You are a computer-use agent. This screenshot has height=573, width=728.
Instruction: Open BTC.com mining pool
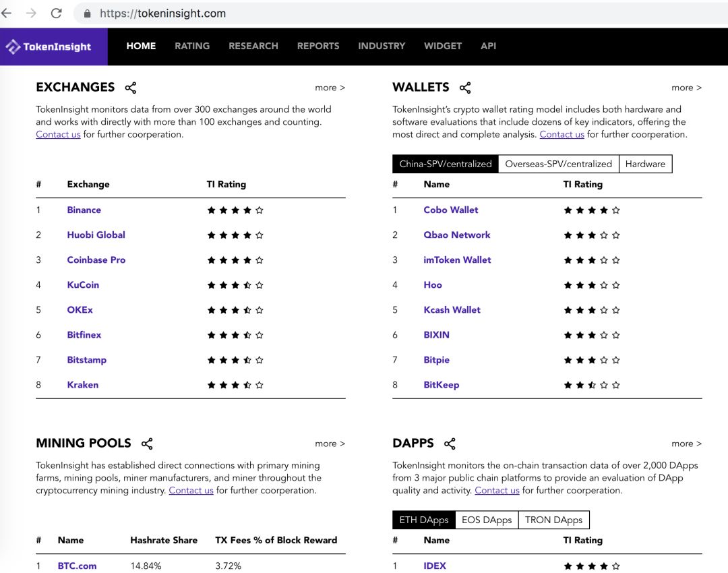(77, 566)
